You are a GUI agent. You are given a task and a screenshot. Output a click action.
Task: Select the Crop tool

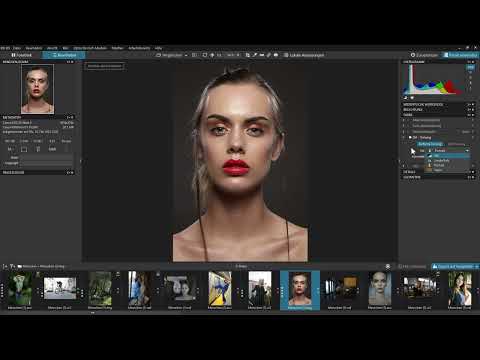click(x=248, y=55)
